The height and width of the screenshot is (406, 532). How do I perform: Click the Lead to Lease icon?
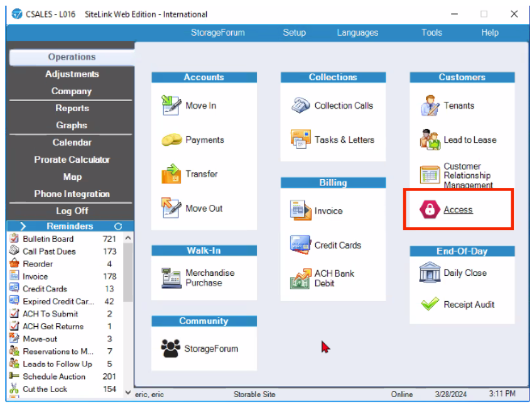430,140
